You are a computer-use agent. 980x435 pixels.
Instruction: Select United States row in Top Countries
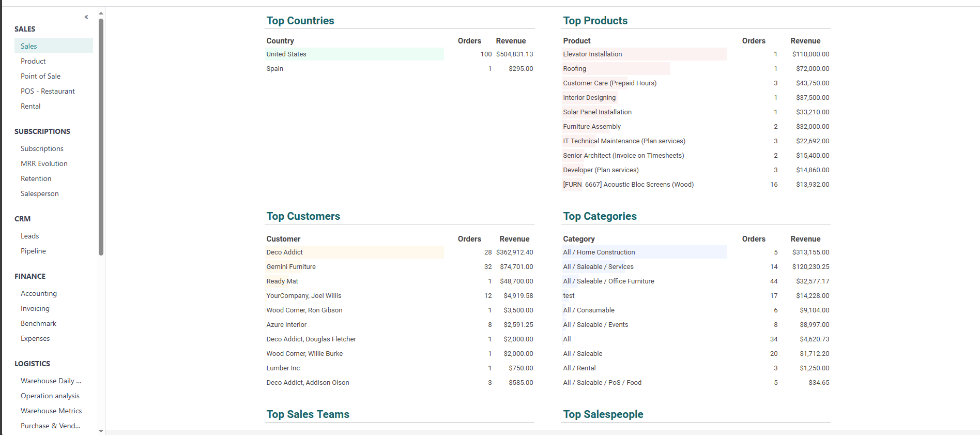tap(286, 54)
